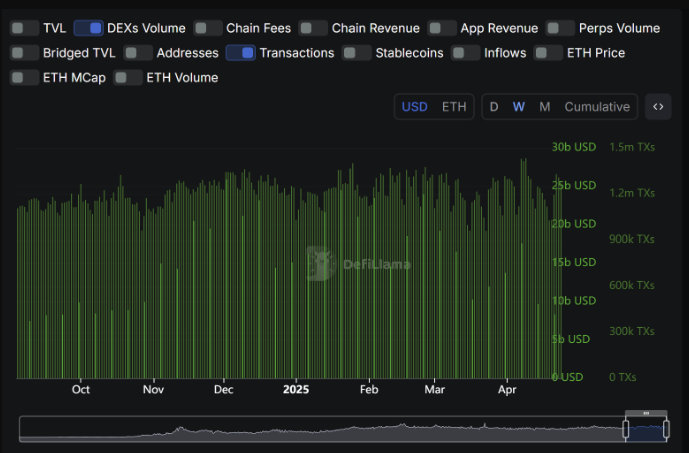The width and height of the screenshot is (689, 453).
Task: Click the embed code brackets icon
Action: [x=658, y=107]
